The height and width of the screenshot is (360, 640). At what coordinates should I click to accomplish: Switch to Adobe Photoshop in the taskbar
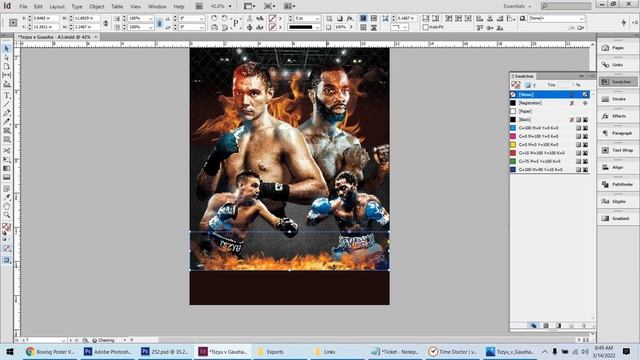108,351
